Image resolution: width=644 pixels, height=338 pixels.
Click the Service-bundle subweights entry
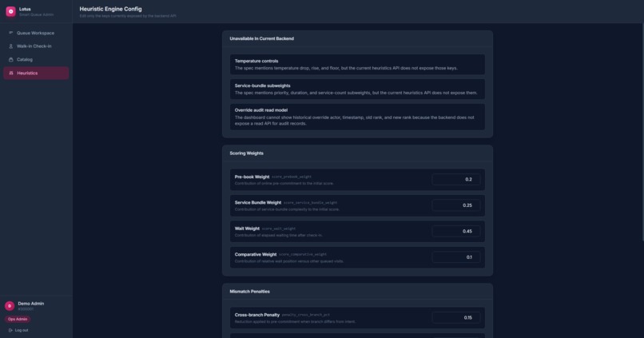(x=357, y=89)
